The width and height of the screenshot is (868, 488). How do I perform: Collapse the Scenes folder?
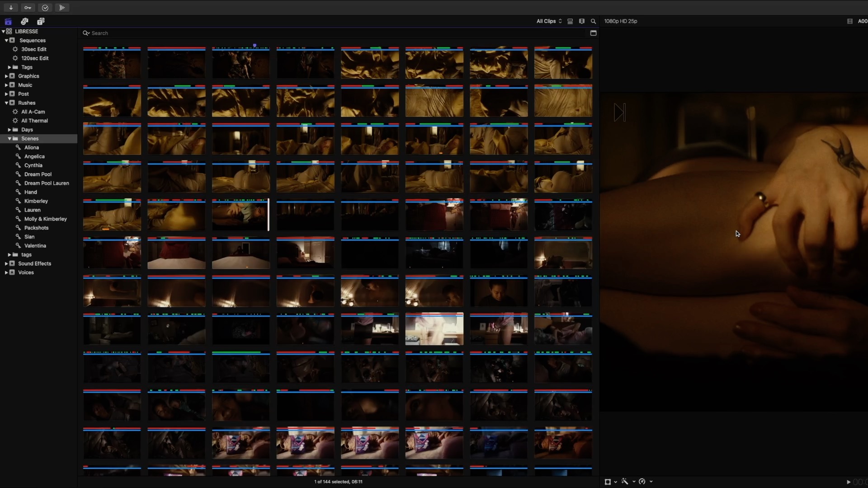point(9,139)
